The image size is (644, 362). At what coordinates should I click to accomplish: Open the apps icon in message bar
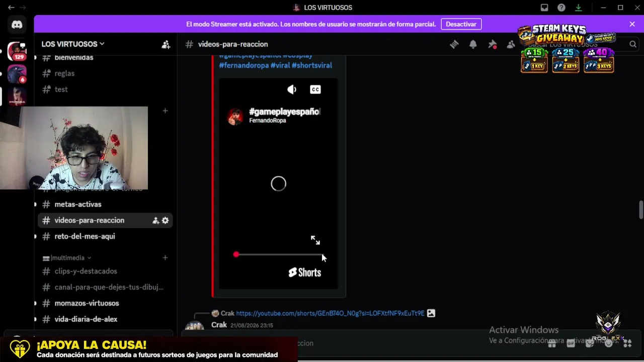[627, 343]
